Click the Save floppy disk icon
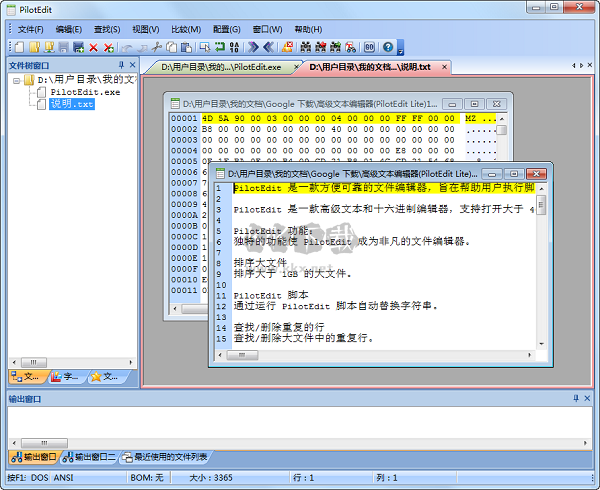 click(x=64, y=47)
